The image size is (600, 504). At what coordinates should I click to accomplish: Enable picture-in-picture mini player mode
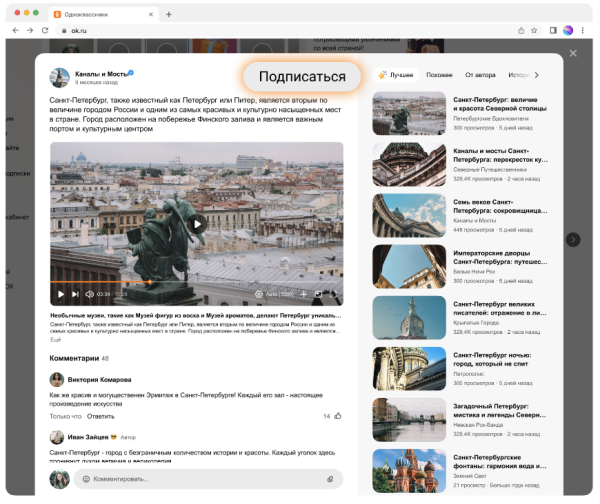(316, 294)
